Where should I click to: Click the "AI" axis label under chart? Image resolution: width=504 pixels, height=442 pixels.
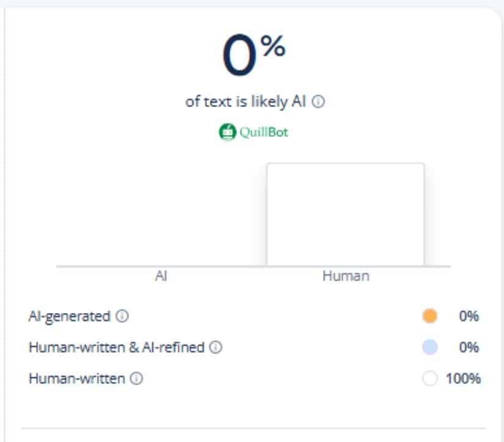[161, 276]
